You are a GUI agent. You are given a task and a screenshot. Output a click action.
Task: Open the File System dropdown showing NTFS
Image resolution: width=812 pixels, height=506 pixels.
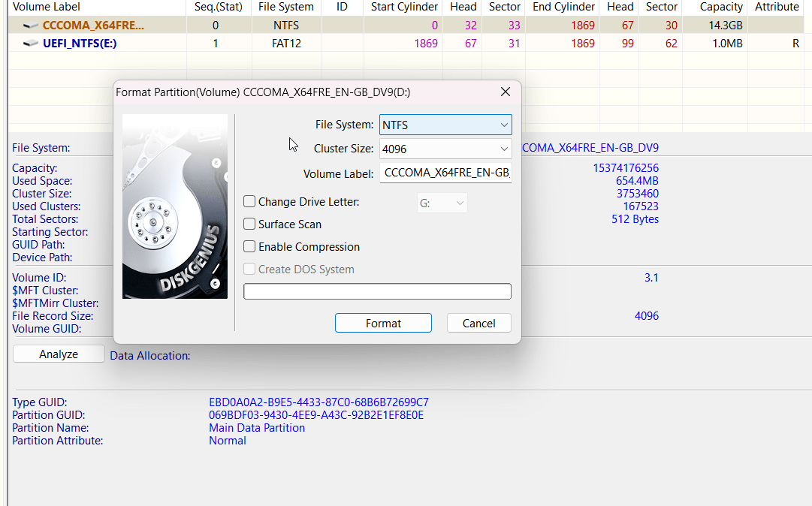click(445, 125)
